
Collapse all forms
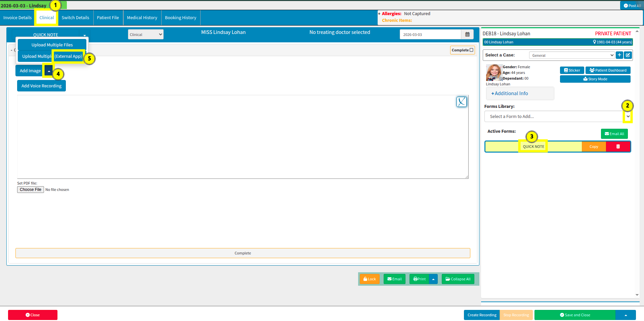click(458, 279)
